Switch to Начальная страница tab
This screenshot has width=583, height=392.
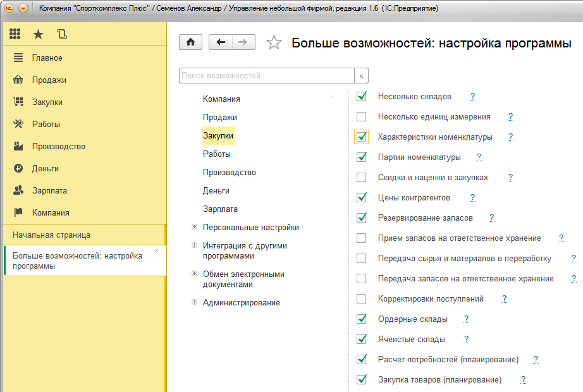point(51,235)
